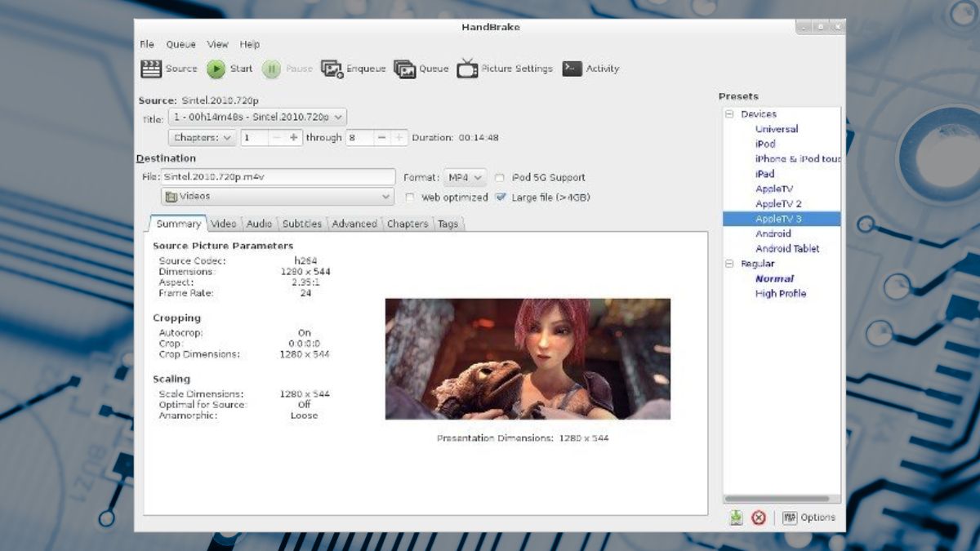This screenshot has width=980, height=551.
Task: Click the red delete preset icon
Action: (x=759, y=518)
